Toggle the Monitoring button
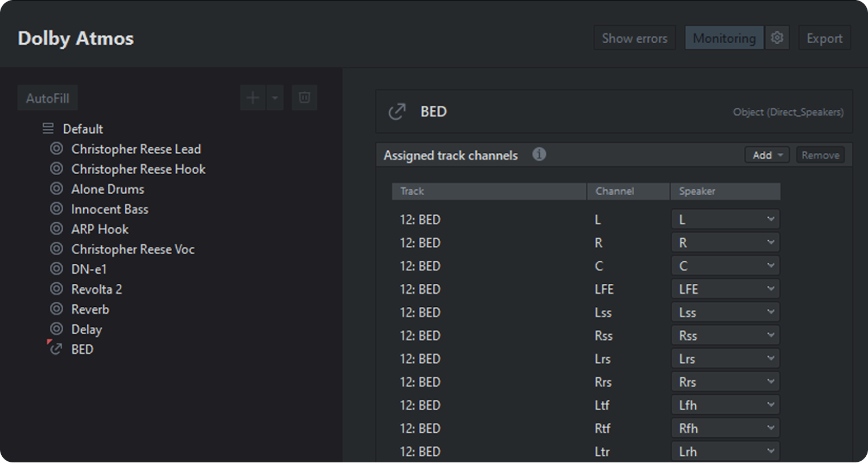The height and width of the screenshot is (463, 868). [x=724, y=38]
